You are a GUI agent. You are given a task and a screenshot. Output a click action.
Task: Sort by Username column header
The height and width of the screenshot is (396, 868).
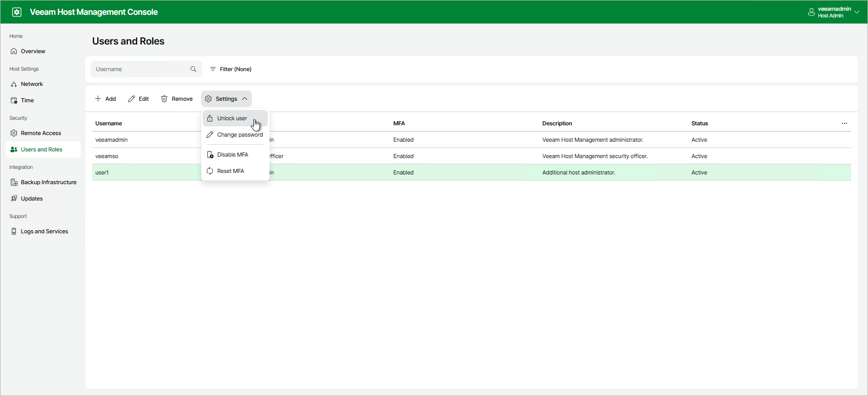tap(108, 123)
